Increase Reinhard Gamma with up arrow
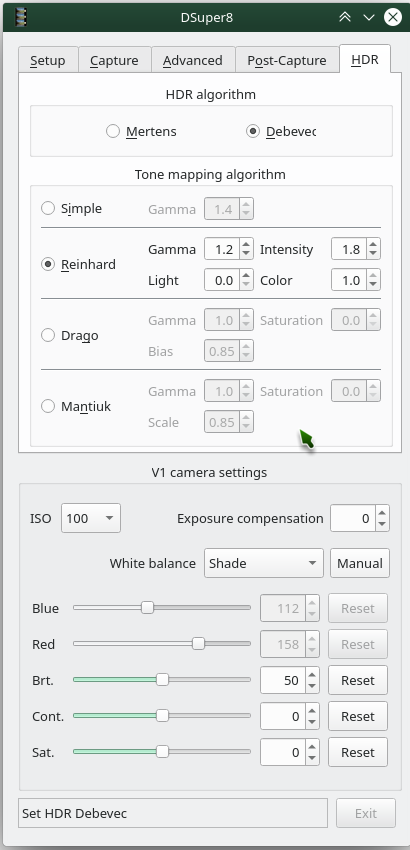 [x=246, y=244]
